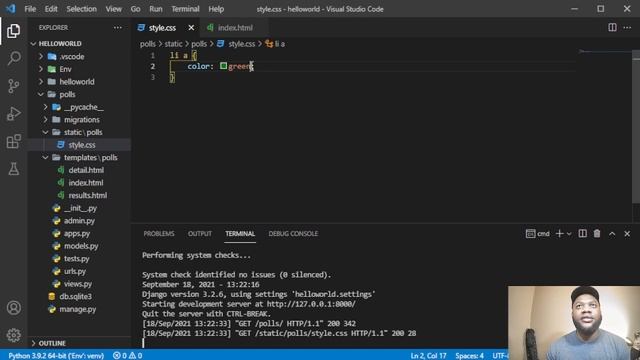Close the terminal panel
This screenshot has width=640, height=360.
[627, 233]
